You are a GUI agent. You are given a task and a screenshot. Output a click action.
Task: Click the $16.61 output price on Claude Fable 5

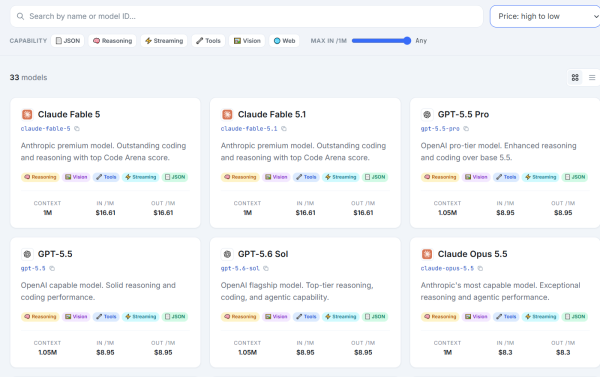pos(163,213)
